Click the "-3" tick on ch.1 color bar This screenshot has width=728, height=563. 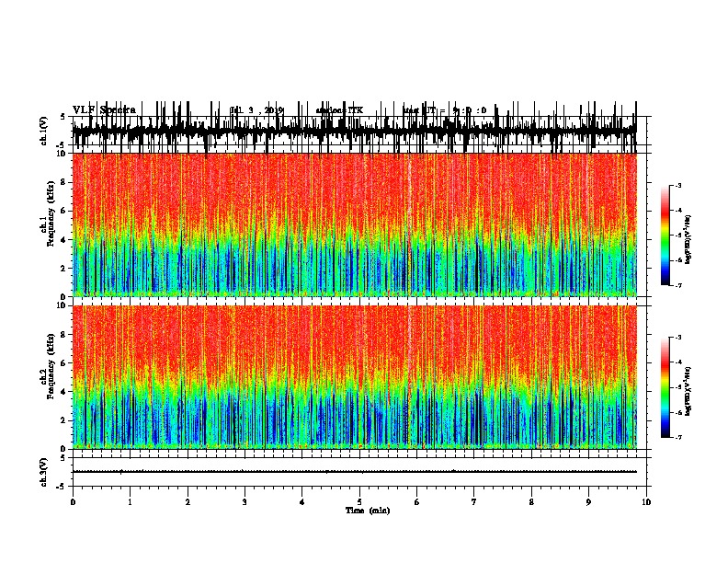tap(678, 186)
